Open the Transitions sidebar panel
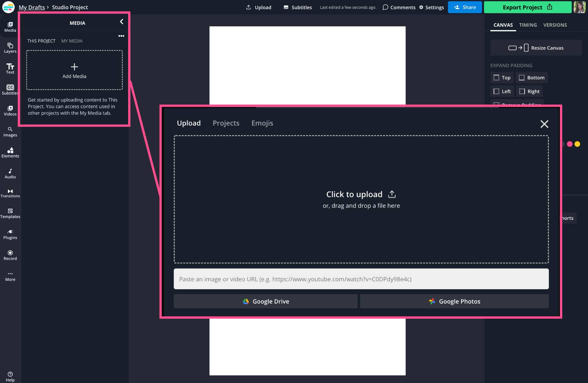Image resolution: width=588 pixels, height=383 pixels. pos(10,193)
